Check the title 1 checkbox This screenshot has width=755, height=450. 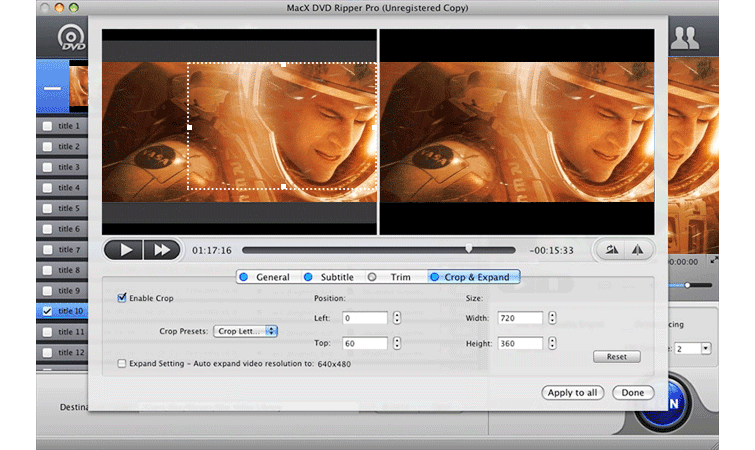[47, 126]
